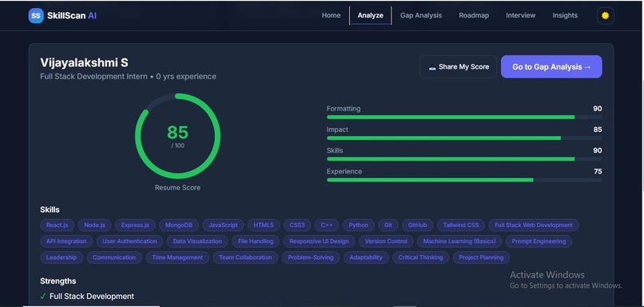The width and height of the screenshot is (644, 307).
Task: Open the Insights nav tab
Action: pos(565,15)
